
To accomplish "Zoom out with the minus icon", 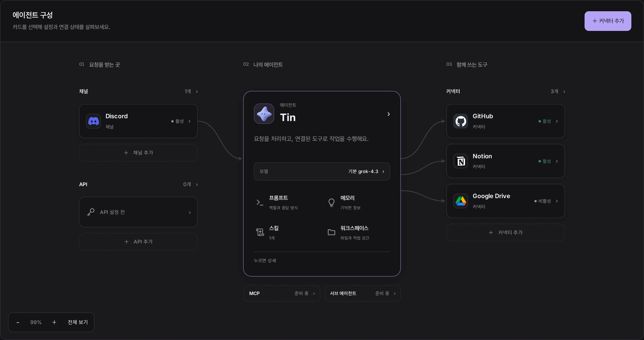I will pos(18,322).
